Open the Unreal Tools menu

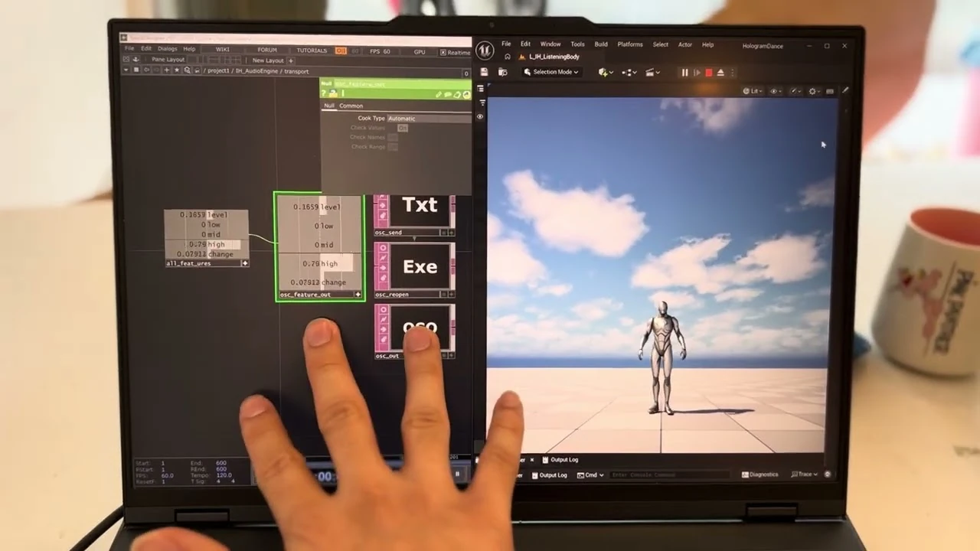pos(577,44)
